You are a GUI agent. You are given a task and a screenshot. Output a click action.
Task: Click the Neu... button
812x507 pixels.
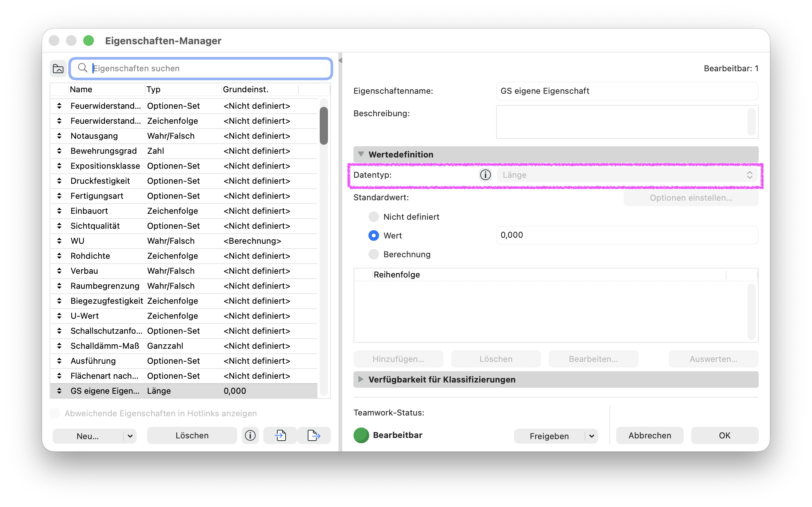click(x=88, y=436)
